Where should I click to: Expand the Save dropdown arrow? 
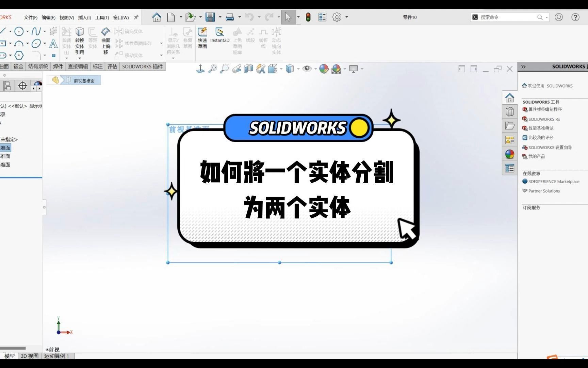220,17
